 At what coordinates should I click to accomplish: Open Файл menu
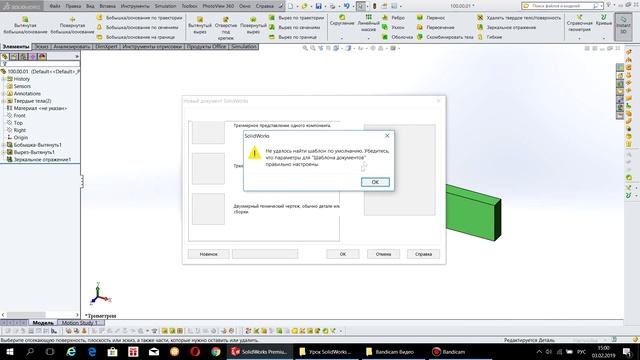click(55, 6)
